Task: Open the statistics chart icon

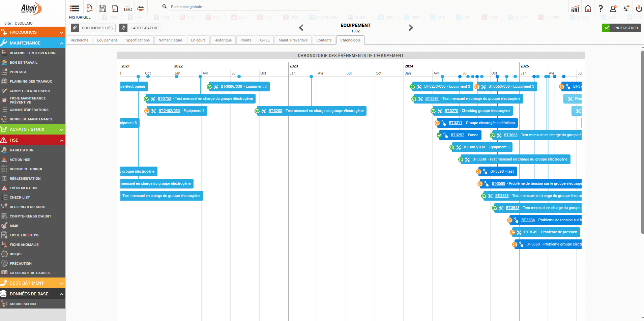Action: (575, 8)
